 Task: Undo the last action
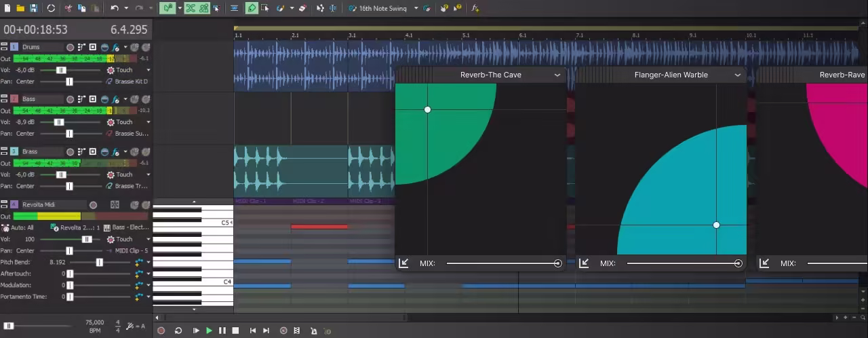coord(115,8)
